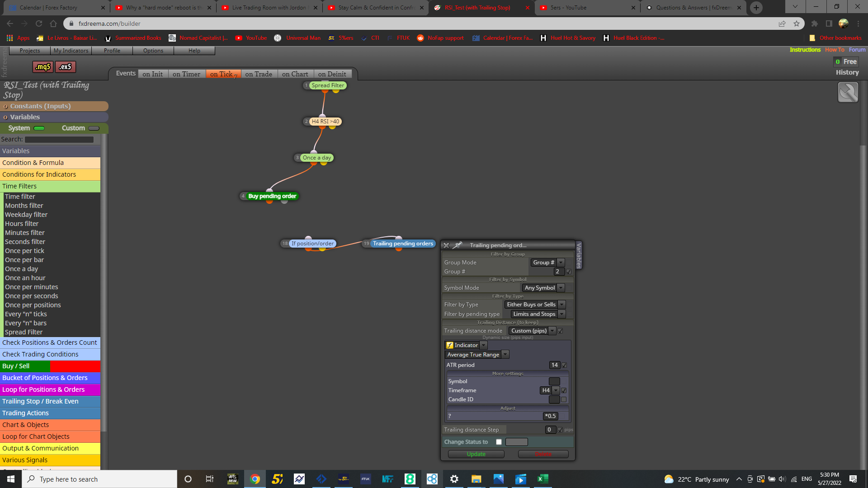Select the Trailing pending orders block
Screen dimensions: 868x488
pyautogui.click(x=403, y=244)
